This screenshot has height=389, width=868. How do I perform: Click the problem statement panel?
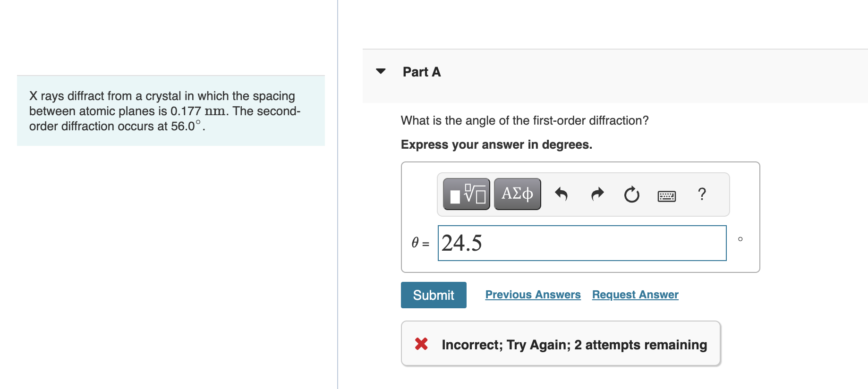[x=171, y=110]
